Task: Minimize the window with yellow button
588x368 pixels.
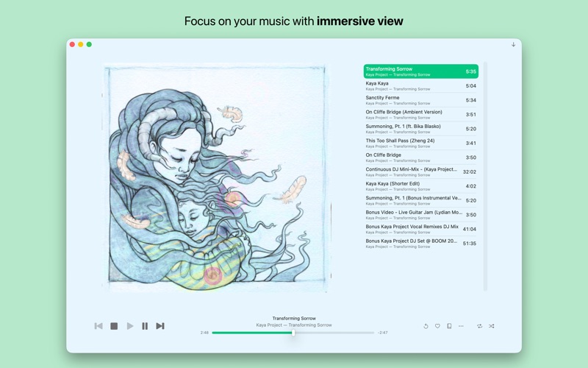Action: coord(81,44)
